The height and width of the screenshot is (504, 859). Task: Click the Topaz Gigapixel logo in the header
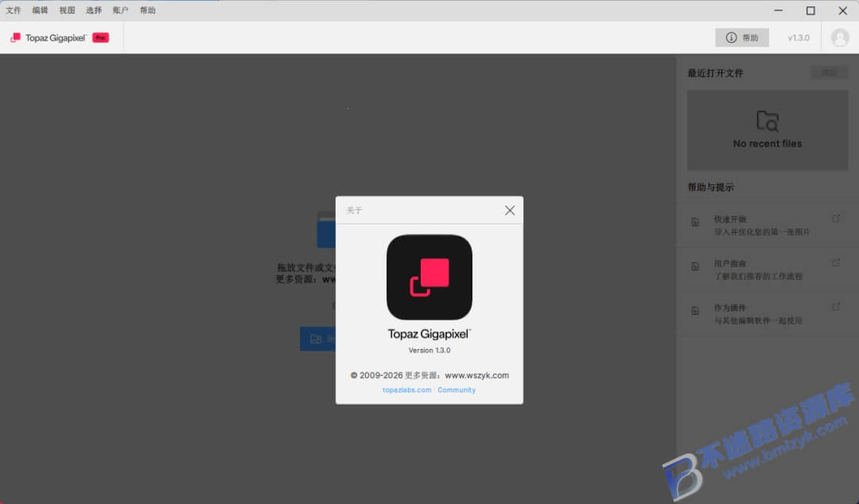click(x=49, y=38)
